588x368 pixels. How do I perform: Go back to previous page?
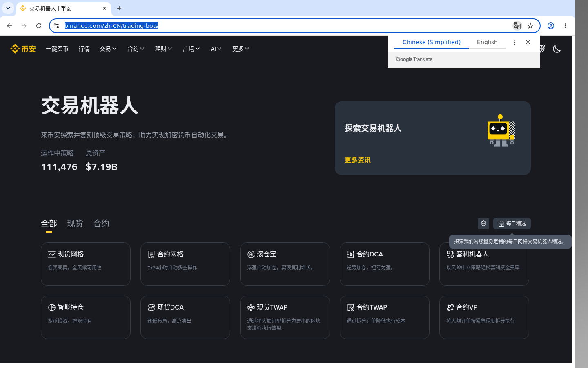(x=9, y=26)
